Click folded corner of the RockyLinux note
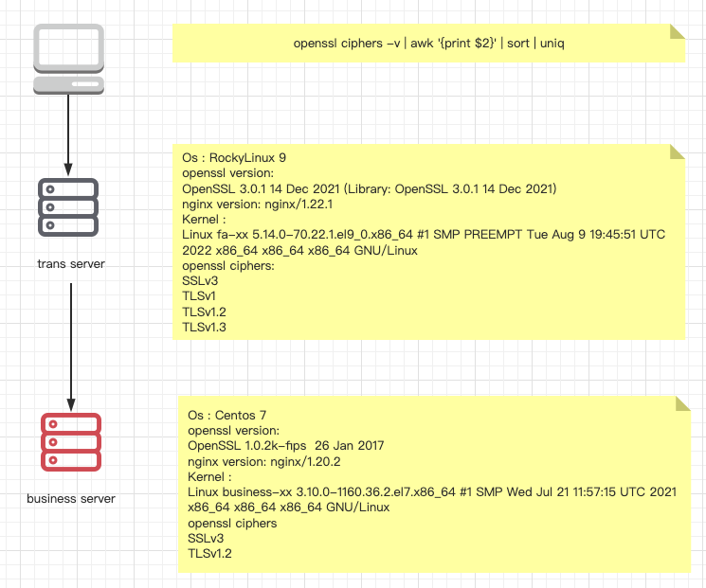The width and height of the screenshot is (706, 588). pos(677,151)
